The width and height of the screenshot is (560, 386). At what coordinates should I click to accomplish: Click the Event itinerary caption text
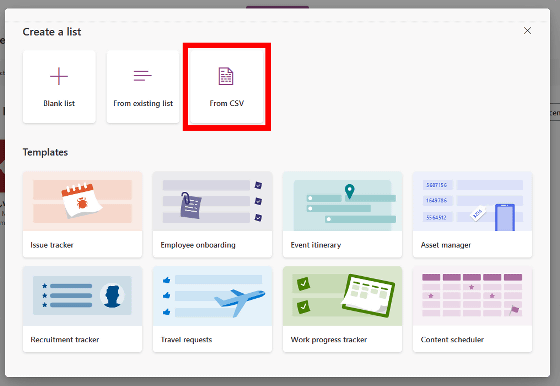pyautogui.click(x=316, y=245)
